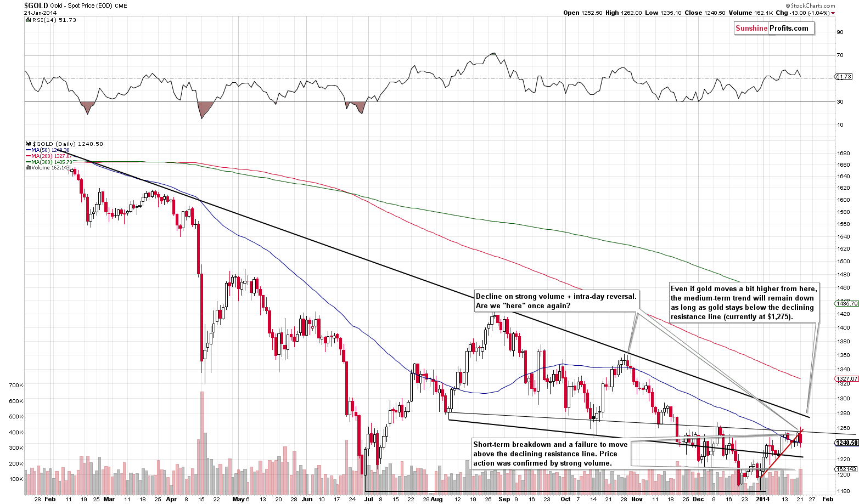Click the Volume 162,143 legend text

[51, 168]
